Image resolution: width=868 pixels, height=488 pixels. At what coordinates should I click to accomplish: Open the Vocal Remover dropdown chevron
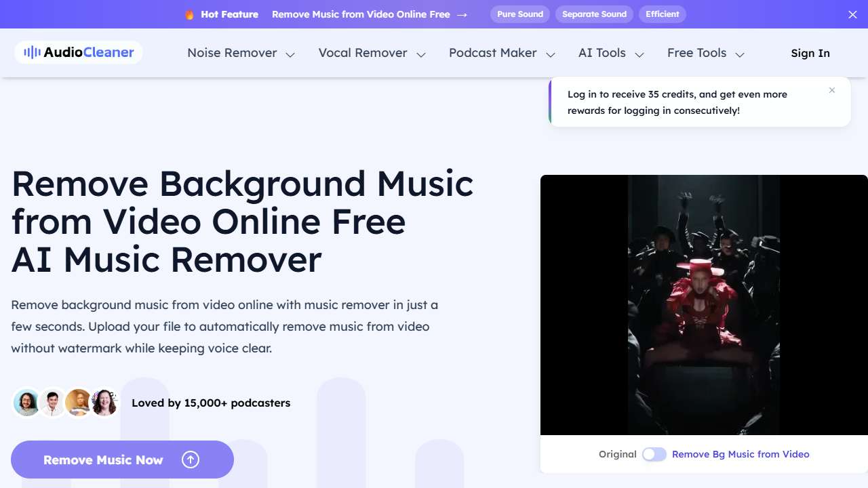(x=421, y=53)
